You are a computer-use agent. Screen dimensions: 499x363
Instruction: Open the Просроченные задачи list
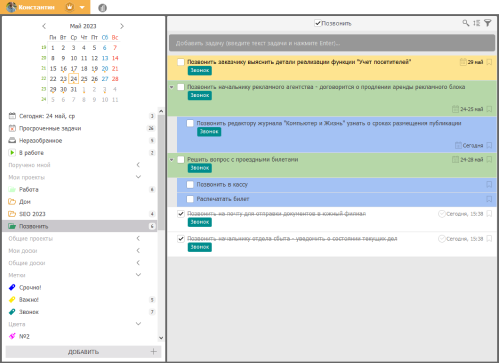pyautogui.click(x=80, y=128)
